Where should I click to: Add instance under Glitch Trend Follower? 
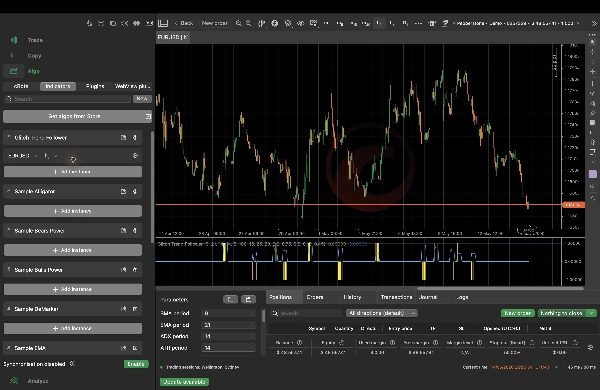click(73, 172)
